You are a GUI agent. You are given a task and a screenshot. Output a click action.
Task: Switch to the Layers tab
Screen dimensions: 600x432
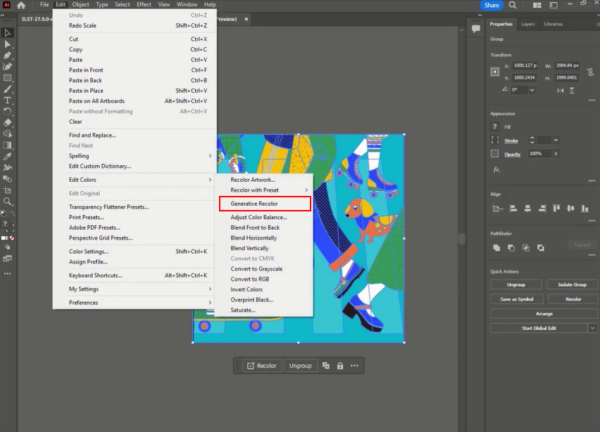click(x=530, y=23)
